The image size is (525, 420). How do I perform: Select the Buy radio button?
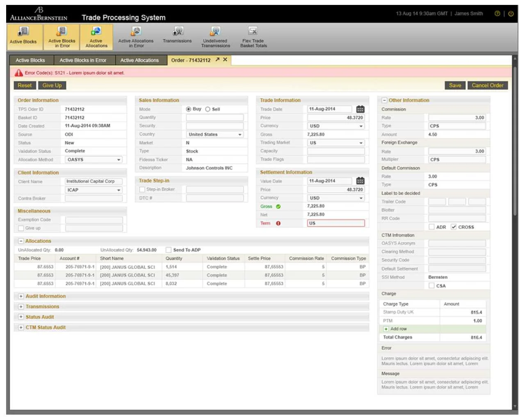188,109
